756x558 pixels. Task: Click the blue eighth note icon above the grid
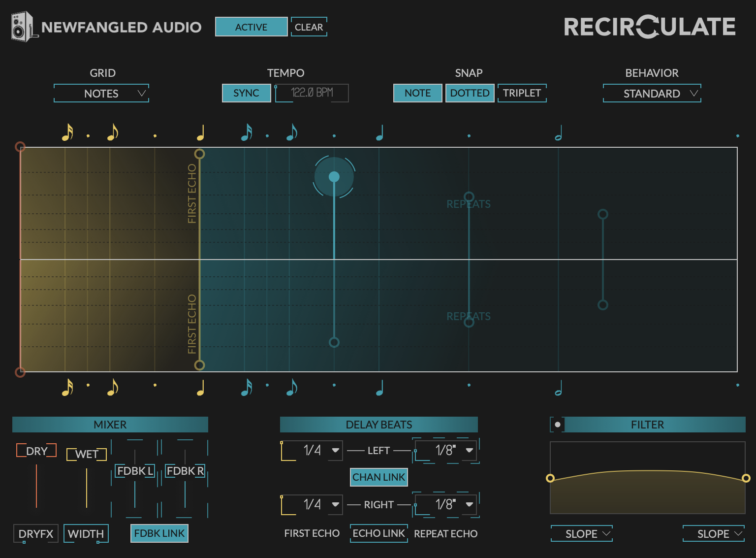pos(292,132)
